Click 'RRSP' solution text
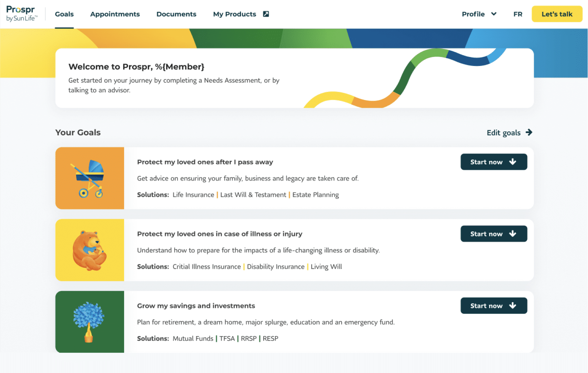This screenshot has height=373, width=588. coord(249,339)
